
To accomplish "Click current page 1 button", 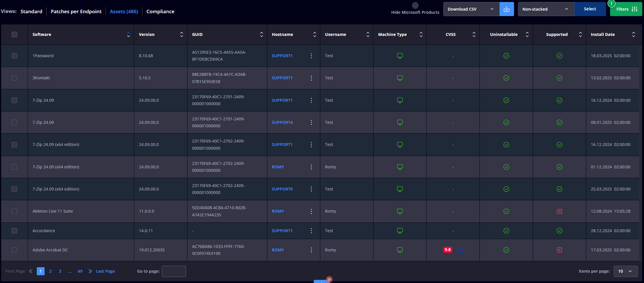I will click(x=41, y=271).
